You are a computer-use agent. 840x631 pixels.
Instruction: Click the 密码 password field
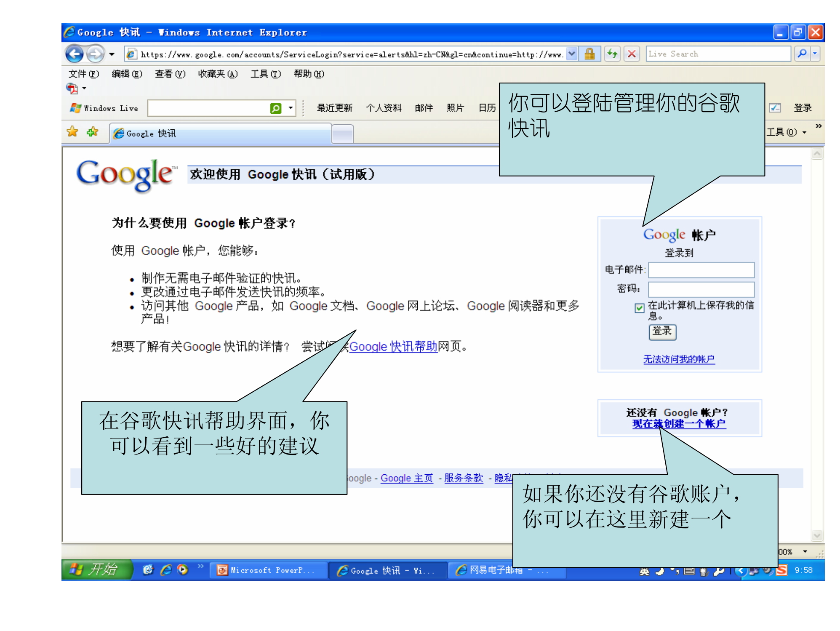701,289
